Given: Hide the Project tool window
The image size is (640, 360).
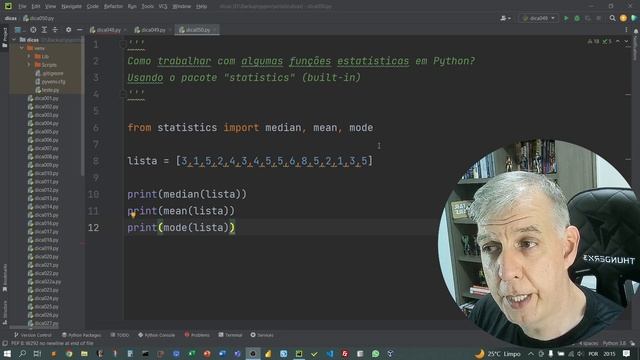Looking at the screenshot, I should click(80, 30).
